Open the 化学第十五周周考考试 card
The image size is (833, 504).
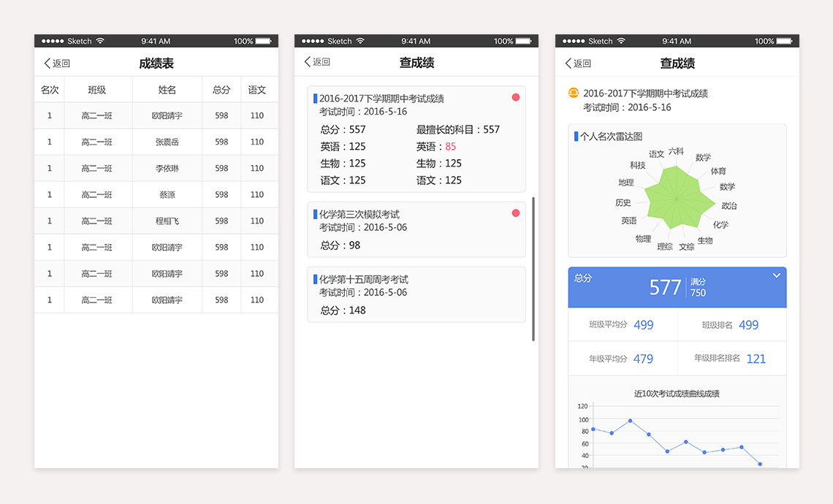pyautogui.click(x=416, y=294)
